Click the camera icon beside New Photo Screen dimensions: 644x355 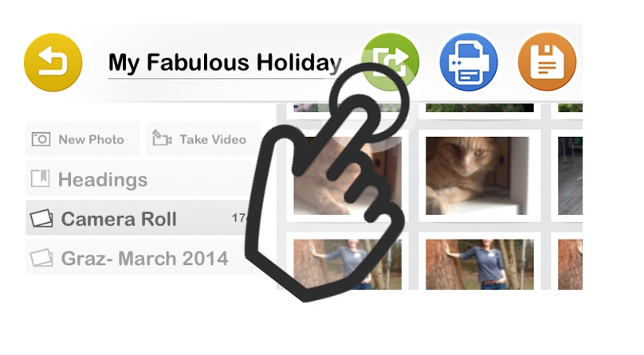coord(41,139)
